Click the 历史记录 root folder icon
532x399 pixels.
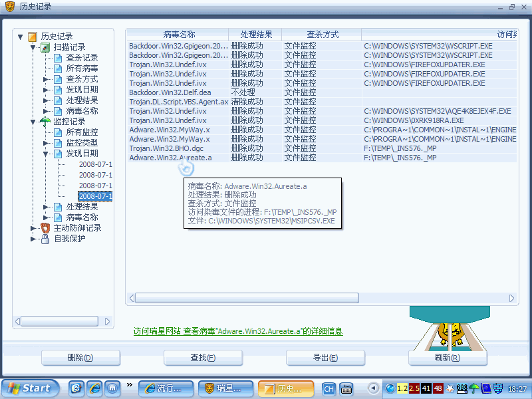32,37
